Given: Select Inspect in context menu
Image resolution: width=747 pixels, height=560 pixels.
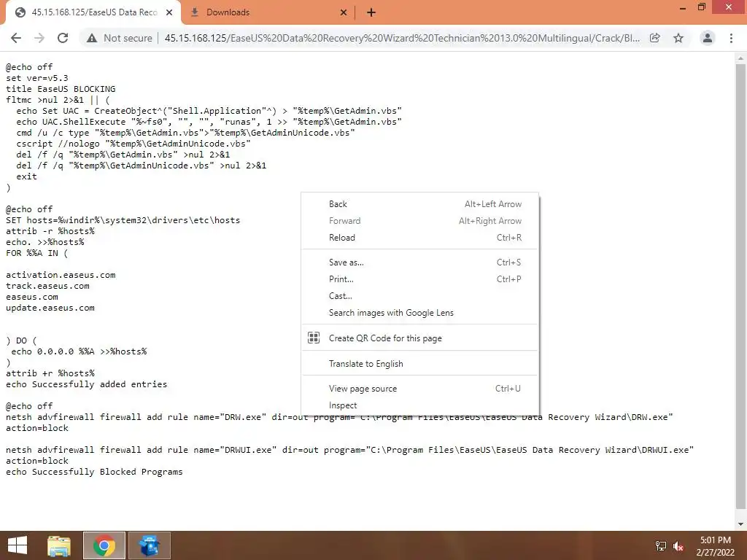Looking at the screenshot, I should click(x=419, y=405).
